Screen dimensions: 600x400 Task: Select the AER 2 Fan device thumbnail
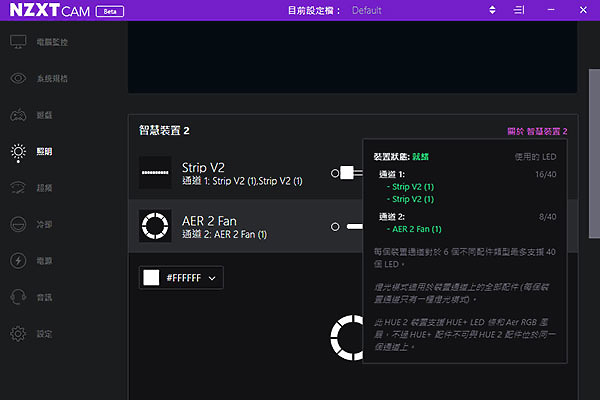click(155, 226)
